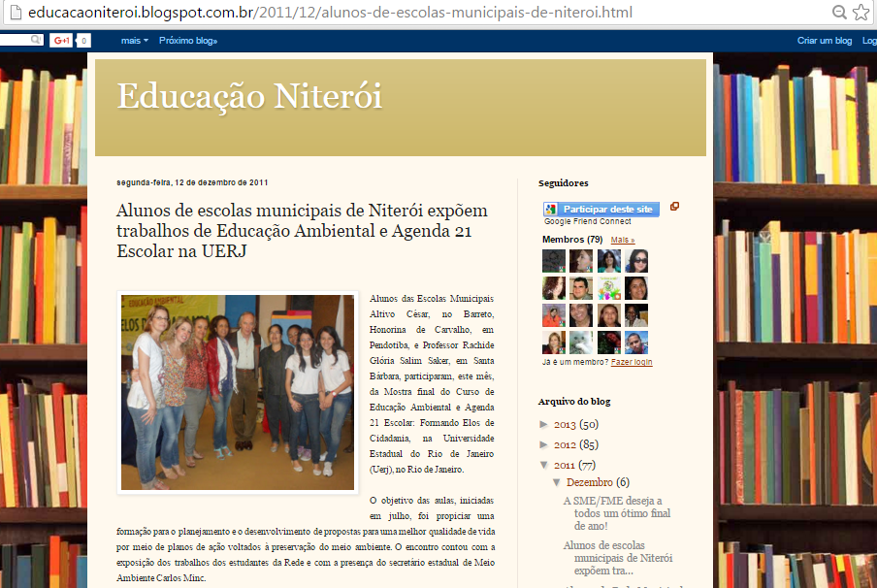The image size is (877, 588).
Task: Open the dark avatar with red glow
Action: pos(608,343)
